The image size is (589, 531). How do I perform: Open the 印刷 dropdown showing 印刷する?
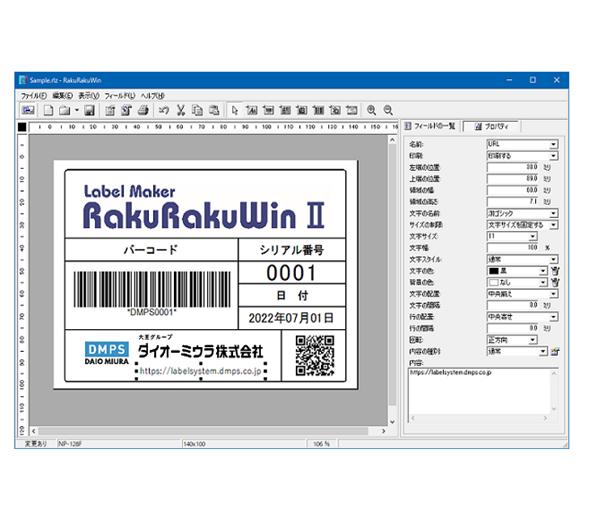[553, 156]
